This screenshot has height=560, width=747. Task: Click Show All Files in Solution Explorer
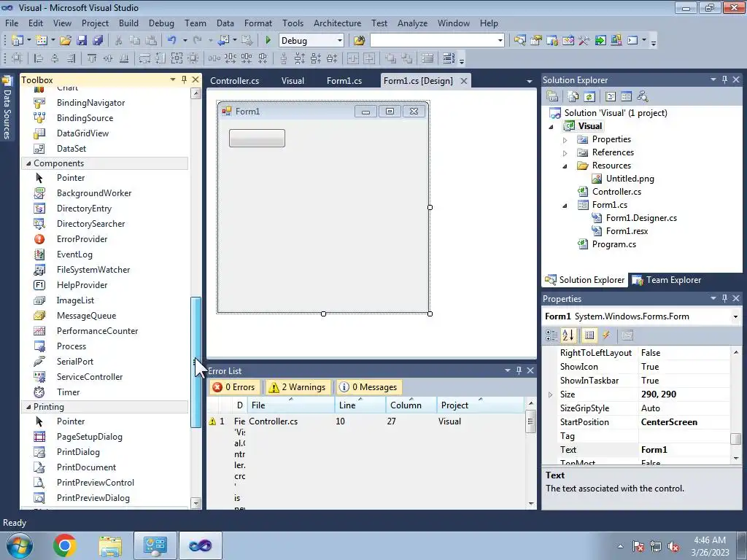[573, 97]
